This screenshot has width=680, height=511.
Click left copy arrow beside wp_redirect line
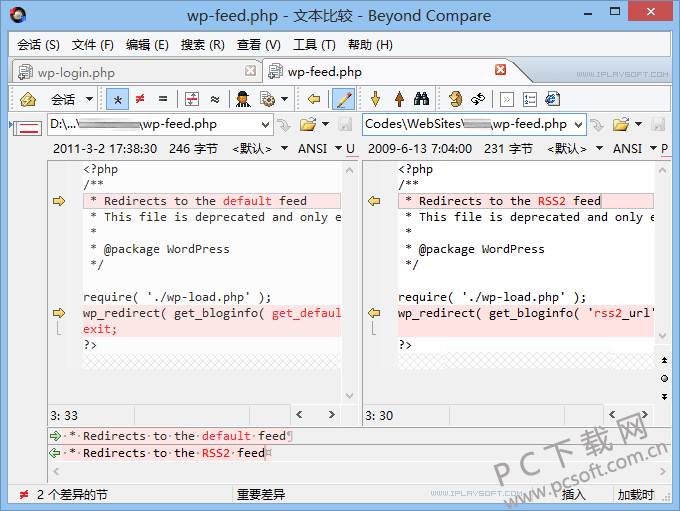[x=59, y=313]
